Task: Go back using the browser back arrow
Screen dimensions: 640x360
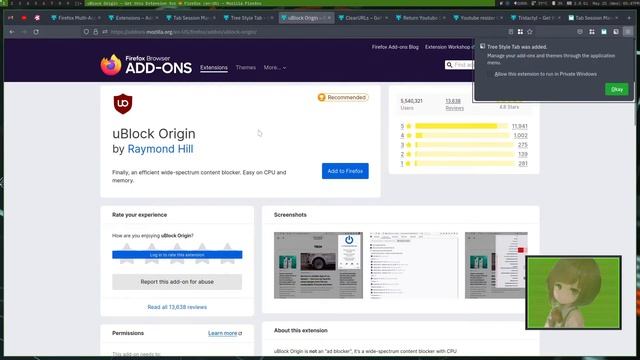Action: point(11,32)
